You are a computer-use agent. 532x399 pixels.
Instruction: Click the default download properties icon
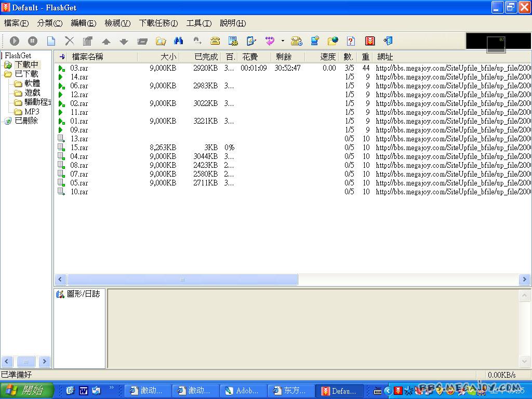tap(251, 41)
